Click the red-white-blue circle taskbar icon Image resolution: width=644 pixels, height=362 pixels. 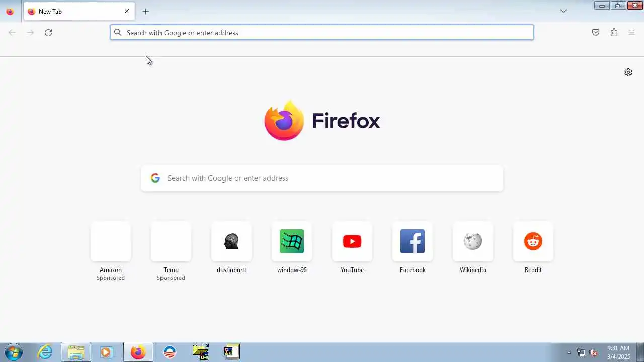(x=170, y=352)
